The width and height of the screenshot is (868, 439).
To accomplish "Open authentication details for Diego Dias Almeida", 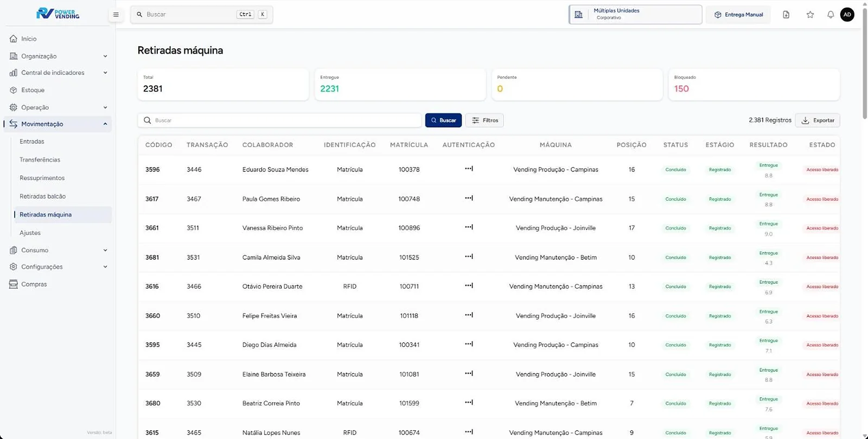I will pyautogui.click(x=469, y=344).
